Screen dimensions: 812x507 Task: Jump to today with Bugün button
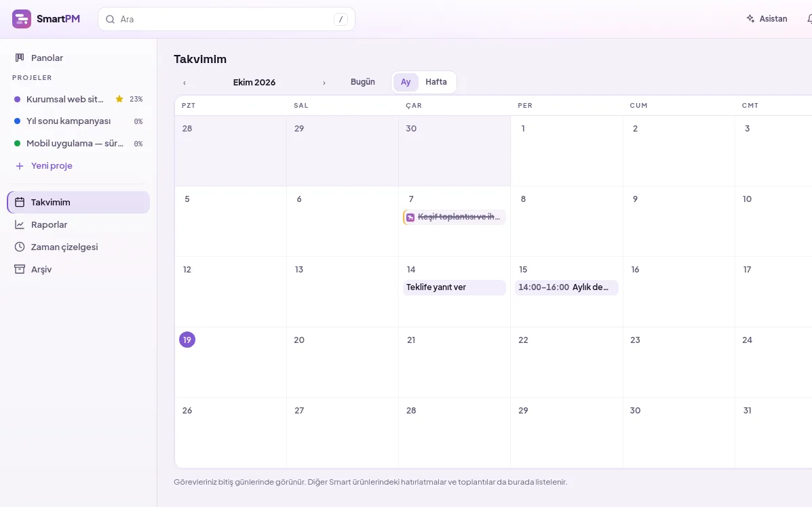pos(362,82)
